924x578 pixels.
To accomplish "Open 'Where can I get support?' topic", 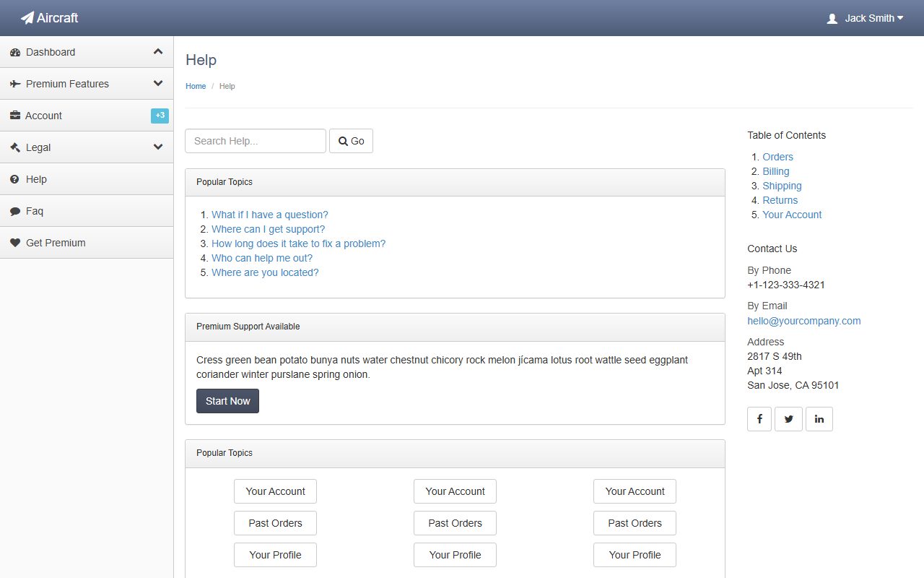I will (269, 229).
